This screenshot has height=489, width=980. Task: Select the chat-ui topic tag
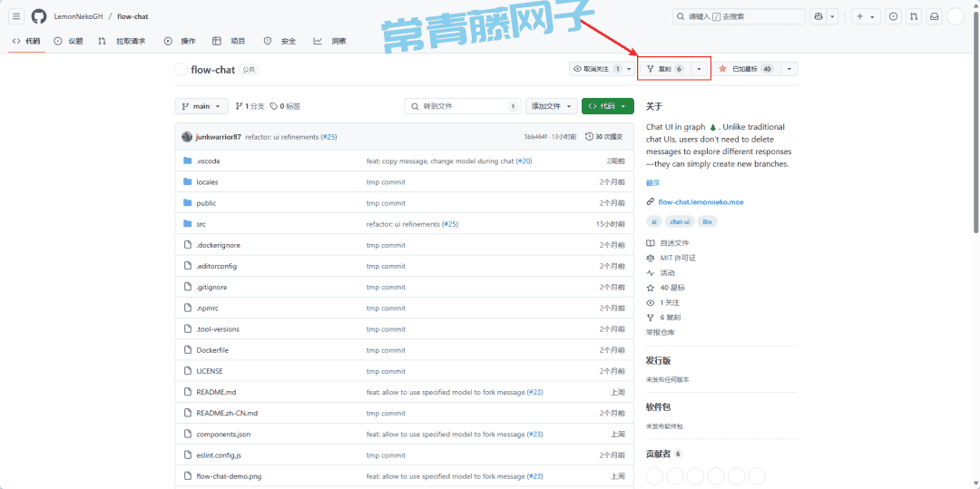click(680, 221)
